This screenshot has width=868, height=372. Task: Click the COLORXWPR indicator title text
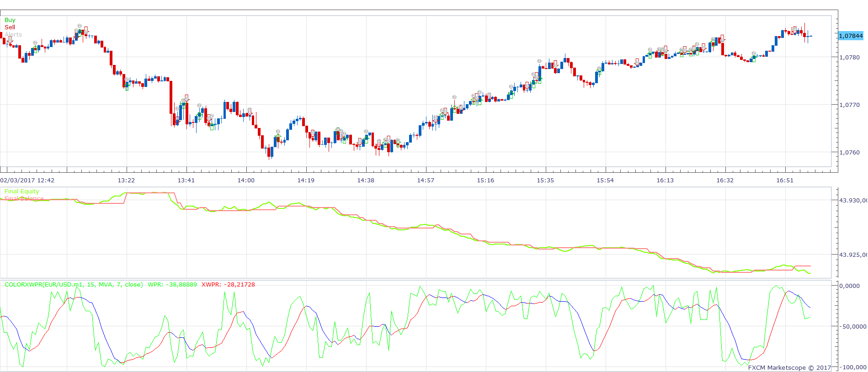(x=74, y=285)
